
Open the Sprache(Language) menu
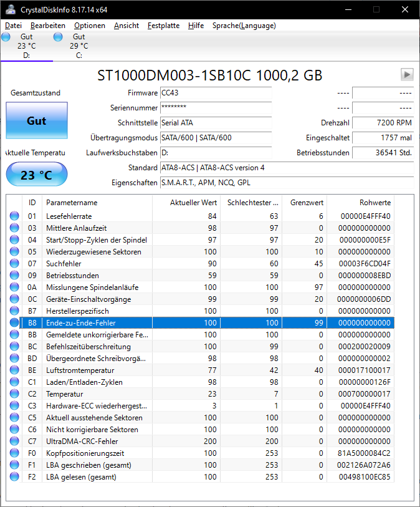[246, 26]
